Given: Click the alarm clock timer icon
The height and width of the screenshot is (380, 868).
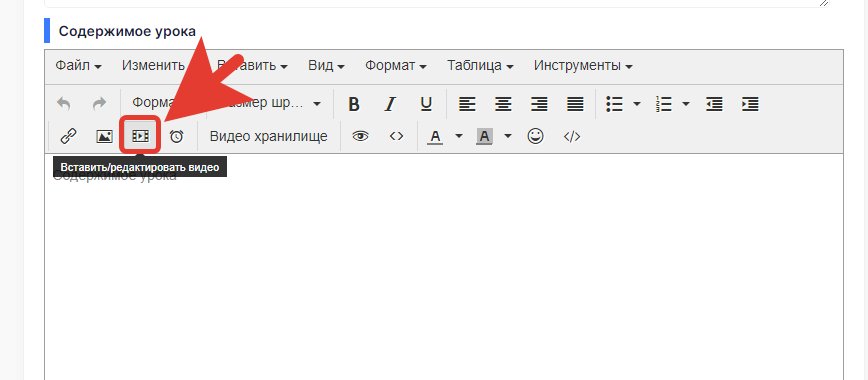Looking at the screenshot, I should click(177, 136).
